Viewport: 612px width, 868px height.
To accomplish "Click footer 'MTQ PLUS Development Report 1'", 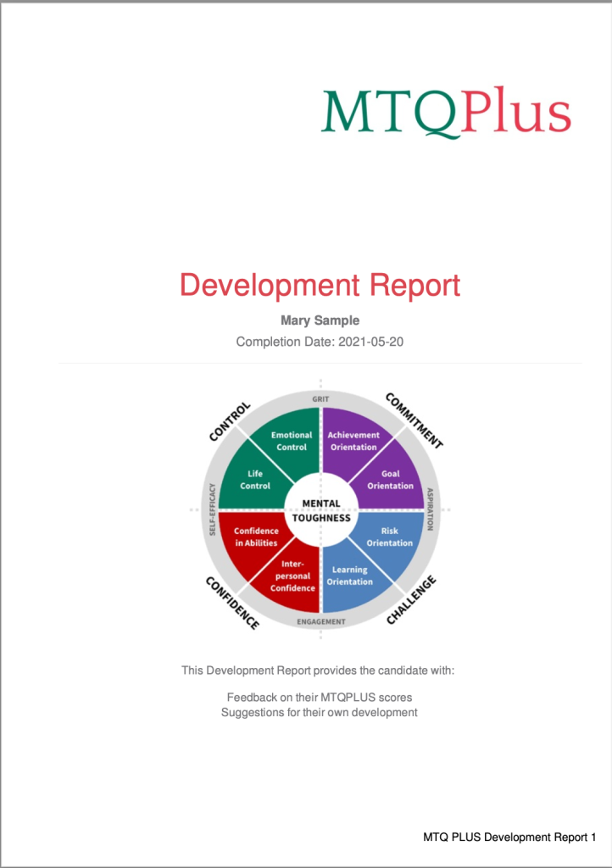I will [x=509, y=837].
